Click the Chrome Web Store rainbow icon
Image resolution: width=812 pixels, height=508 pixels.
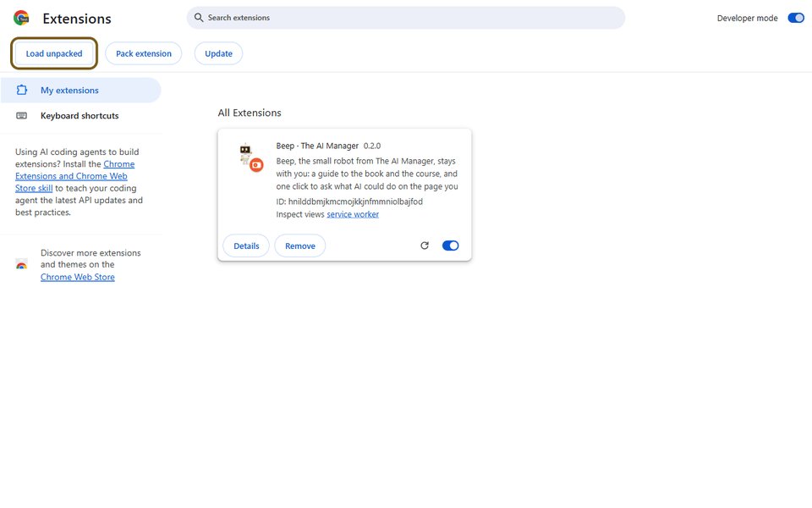[22, 264]
